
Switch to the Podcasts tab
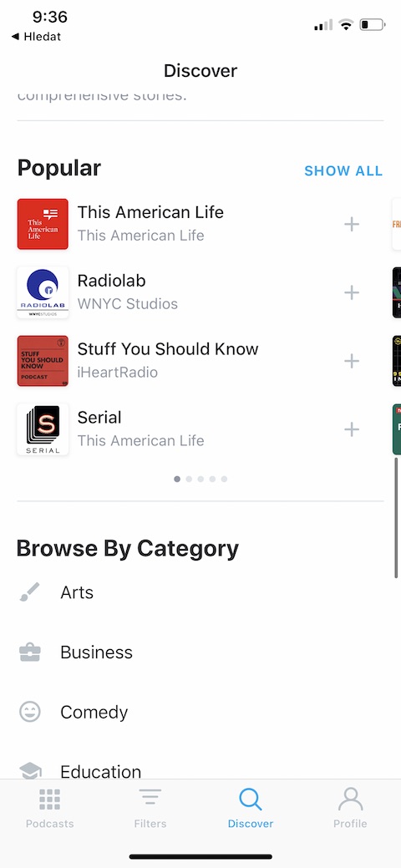pos(50,808)
